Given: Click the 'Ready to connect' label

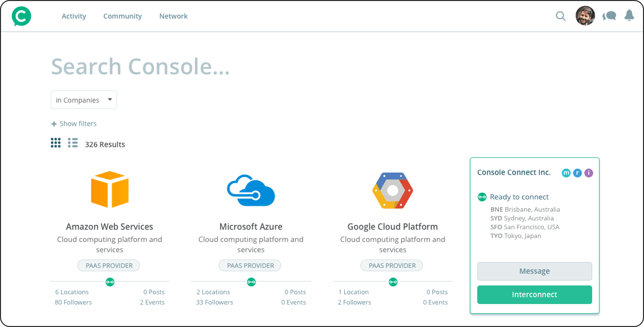Looking at the screenshot, I should (519, 197).
